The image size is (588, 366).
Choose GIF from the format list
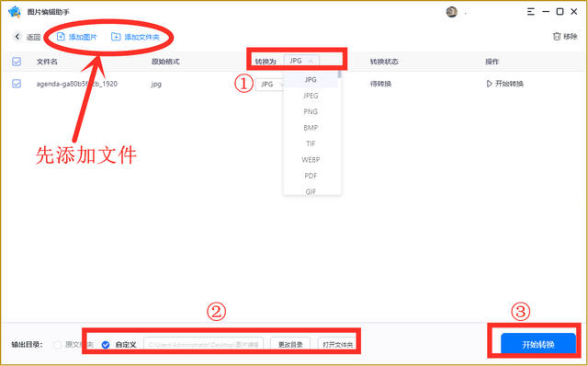pos(311,190)
